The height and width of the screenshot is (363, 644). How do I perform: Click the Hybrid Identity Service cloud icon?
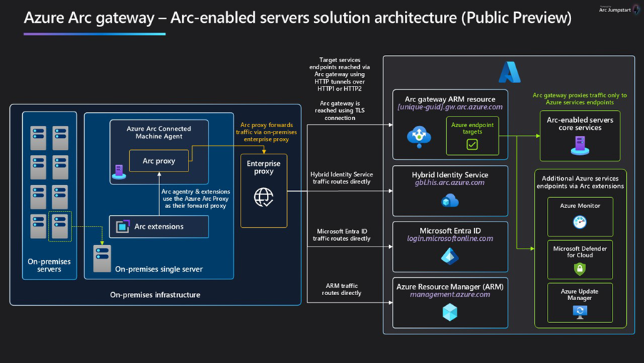tap(450, 201)
